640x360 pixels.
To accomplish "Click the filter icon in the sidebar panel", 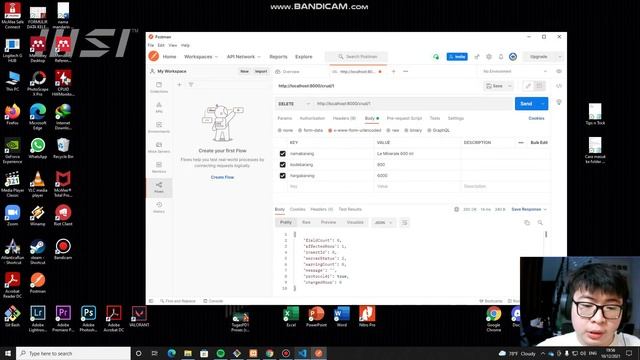I will click(191, 84).
